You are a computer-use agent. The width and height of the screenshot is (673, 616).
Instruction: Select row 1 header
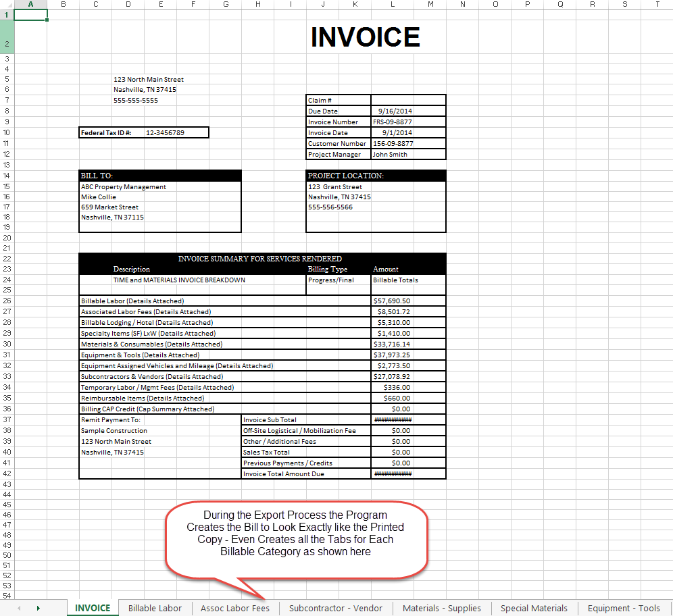[7, 15]
